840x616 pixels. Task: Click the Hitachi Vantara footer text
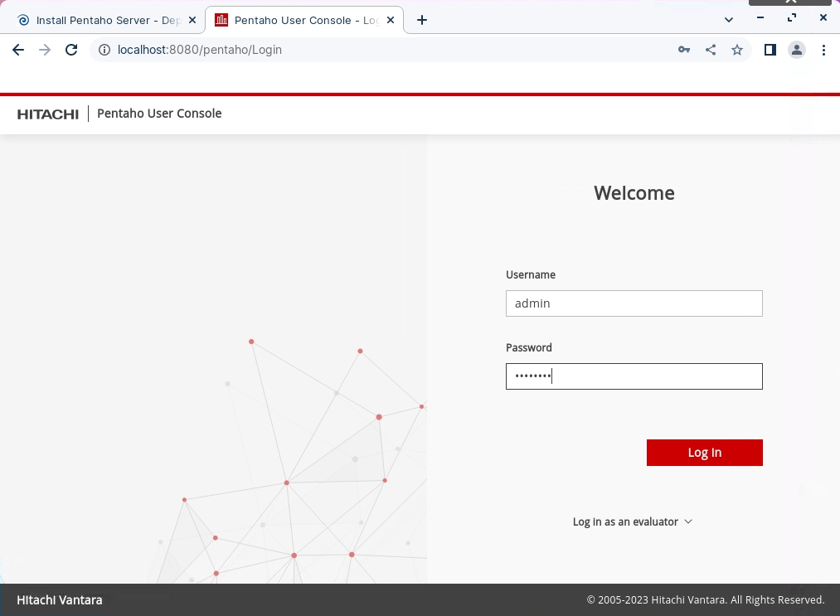pyautogui.click(x=60, y=600)
